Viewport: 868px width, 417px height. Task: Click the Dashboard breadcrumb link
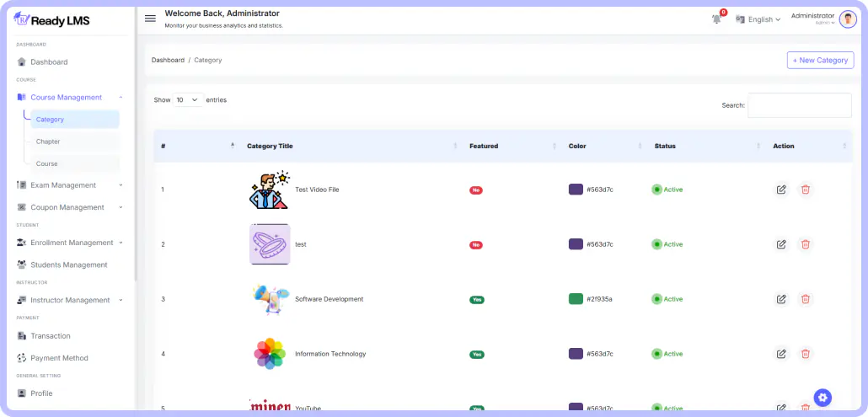[x=168, y=61]
